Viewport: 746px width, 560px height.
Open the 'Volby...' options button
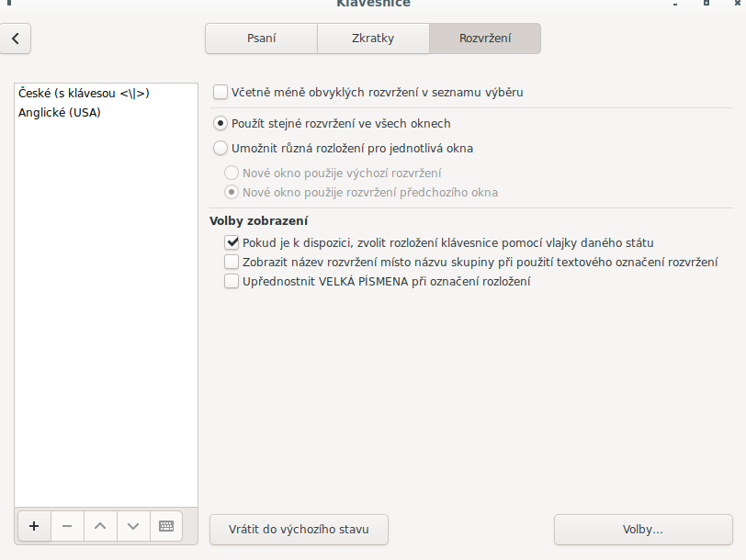tap(643, 530)
